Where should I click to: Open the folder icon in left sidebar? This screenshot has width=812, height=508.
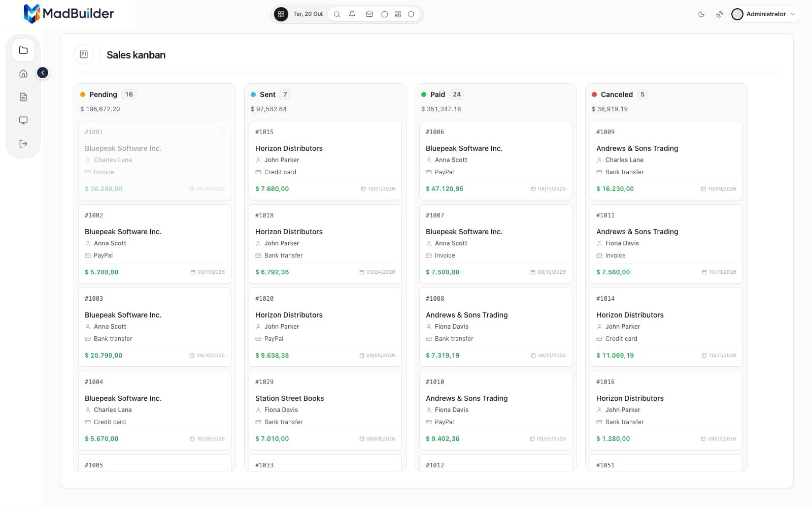pos(23,50)
